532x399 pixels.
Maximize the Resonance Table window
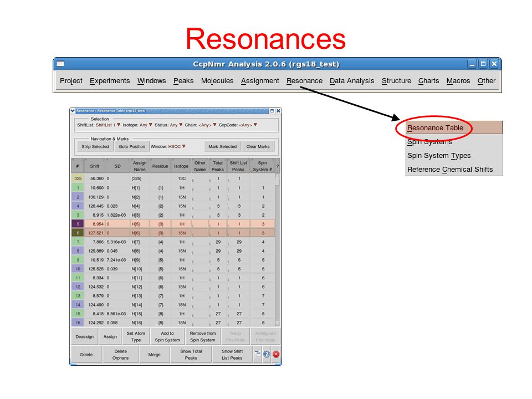(272, 111)
